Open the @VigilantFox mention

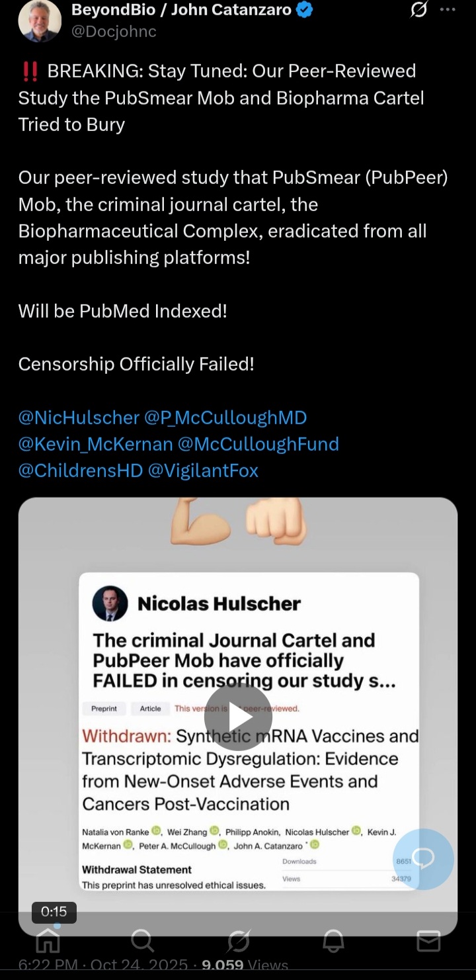coord(203,470)
